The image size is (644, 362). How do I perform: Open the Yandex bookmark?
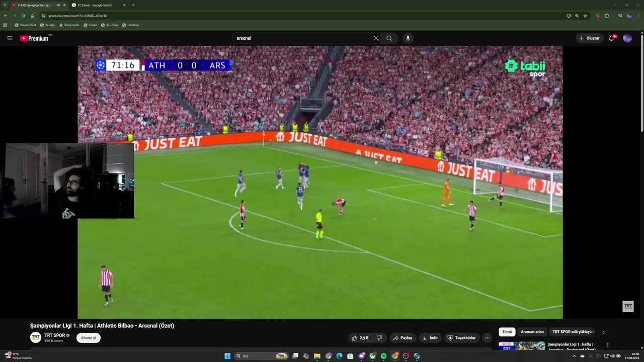tap(48, 25)
